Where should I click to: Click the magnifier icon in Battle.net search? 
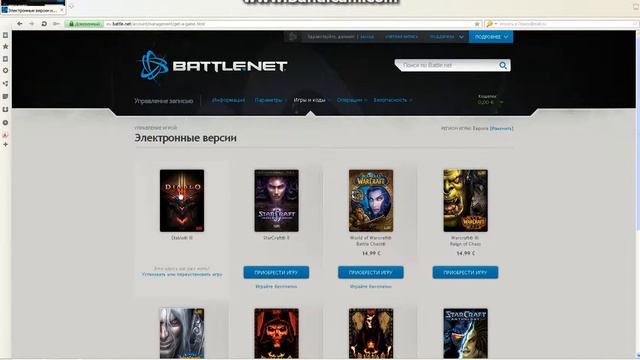click(x=503, y=65)
